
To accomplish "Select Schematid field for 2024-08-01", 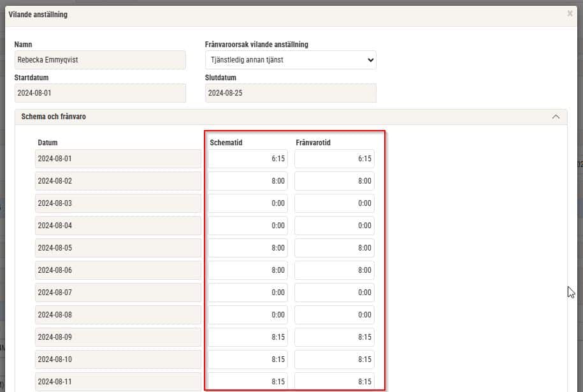I will (248, 159).
